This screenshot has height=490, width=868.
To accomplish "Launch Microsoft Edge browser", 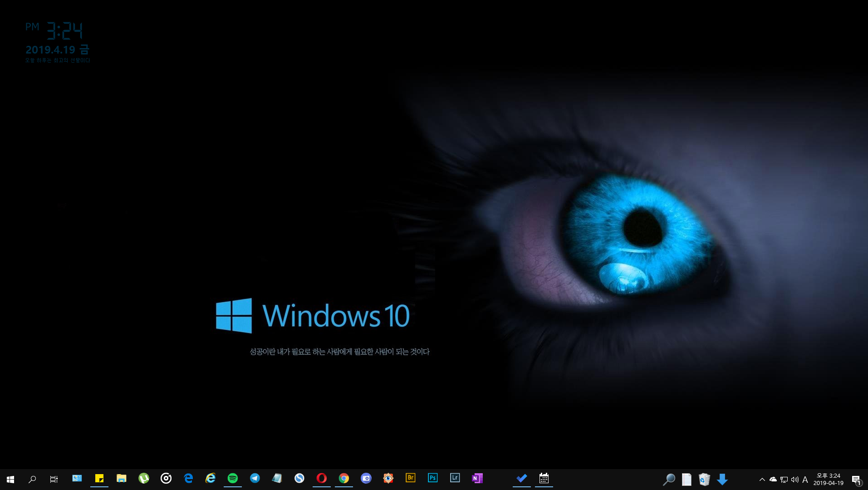I will pyautogui.click(x=188, y=478).
